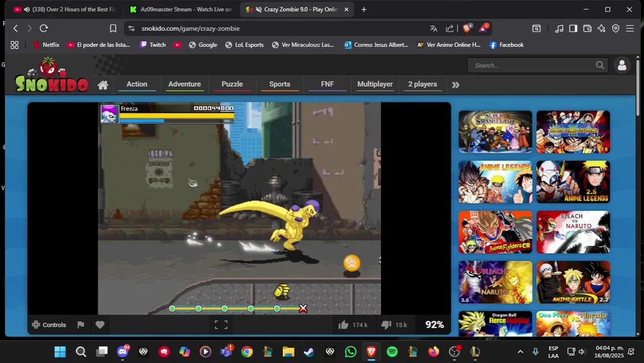The image size is (644, 363).
Task: Open Anime Fighters CR game thumbnail
Action: 495,232
